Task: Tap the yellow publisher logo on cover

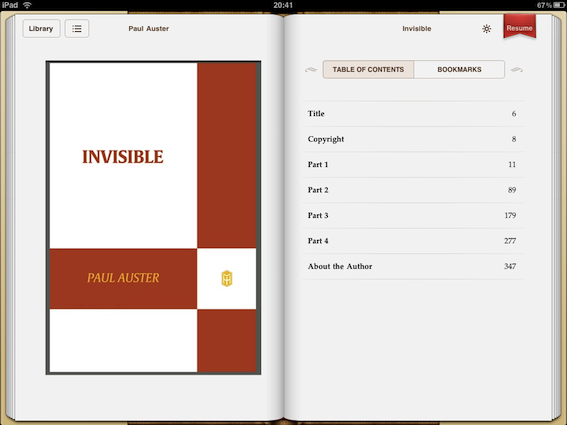Action: click(227, 279)
